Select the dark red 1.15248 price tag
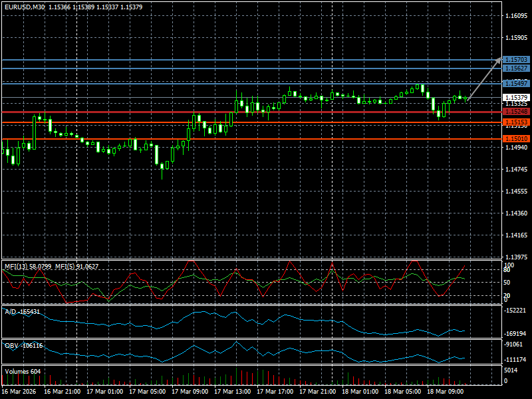Viewport: 532px width, 399px height. point(516,112)
